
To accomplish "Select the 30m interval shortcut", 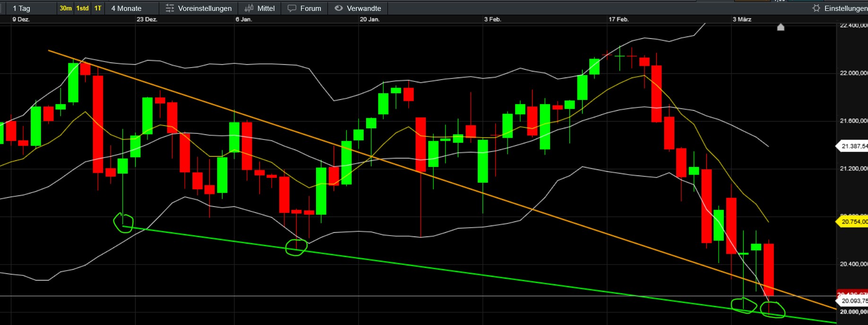I will (x=66, y=8).
